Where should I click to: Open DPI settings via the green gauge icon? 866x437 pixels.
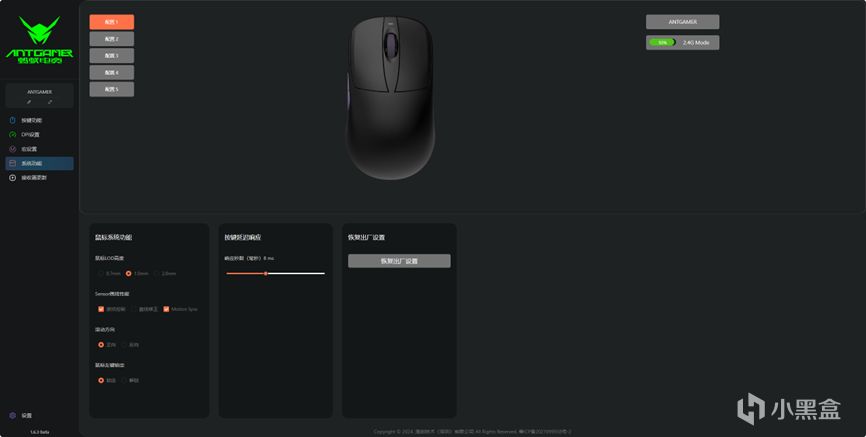[x=12, y=134]
